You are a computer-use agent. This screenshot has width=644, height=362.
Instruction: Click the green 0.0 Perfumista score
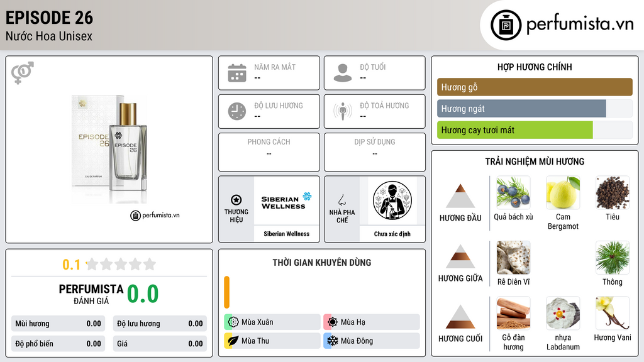coord(143,294)
